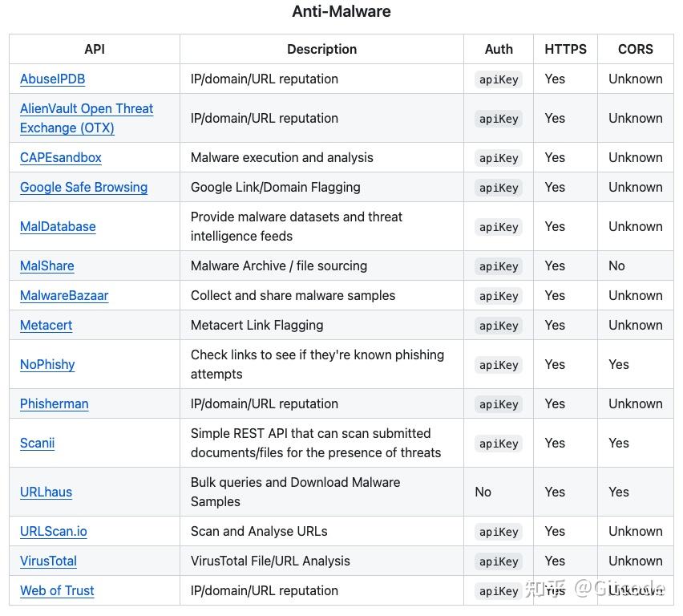This screenshot has width=683, height=616.
Task: Visit the Metacert API link
Action: tap(46, 326)
